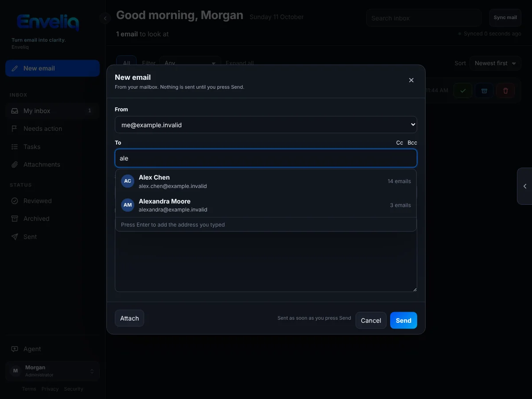The height and width of the screenshot is (399, 532).
Task: Open the right side panel chevron
Action: [525, 186]
